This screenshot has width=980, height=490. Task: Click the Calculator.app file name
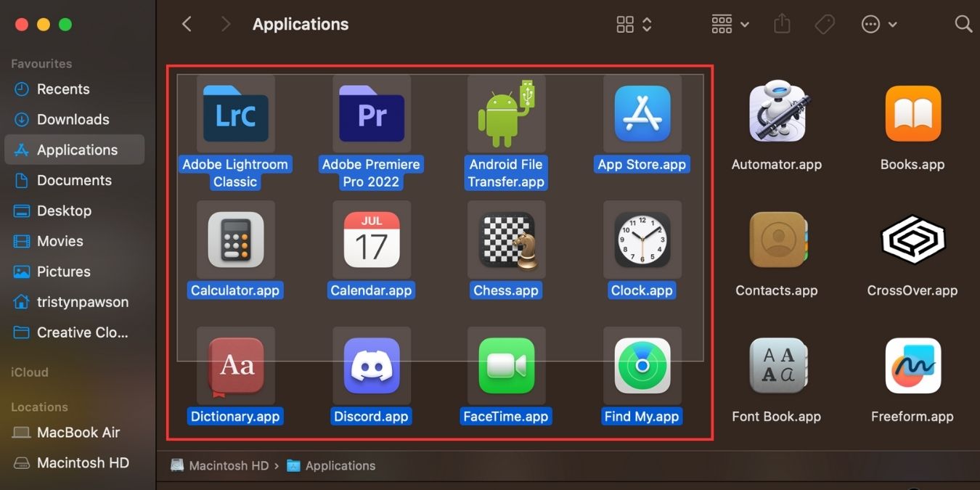click(235, 290)
